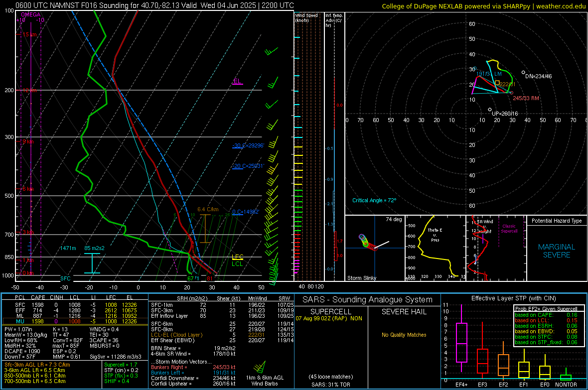This screenshot has height=390, width=588.
Task: Click the magenta "EL" marker on skew-T
Action: pos(237,81)
